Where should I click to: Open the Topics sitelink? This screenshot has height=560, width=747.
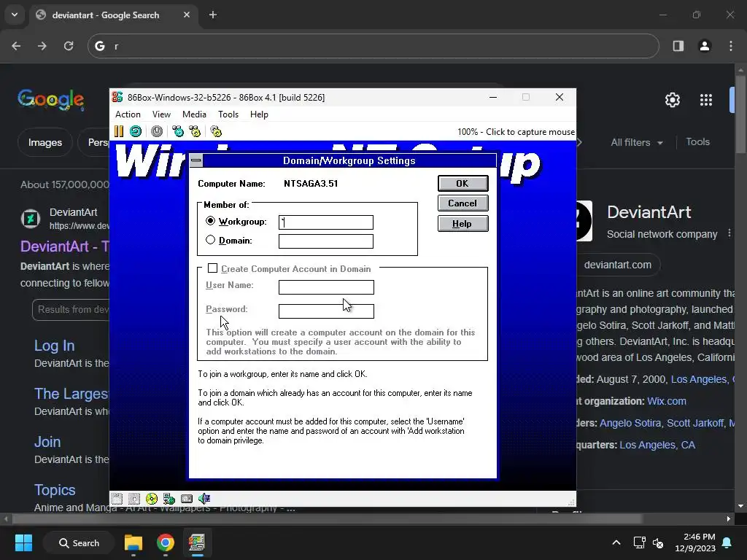pyautogui.click(x=55, y=490)
